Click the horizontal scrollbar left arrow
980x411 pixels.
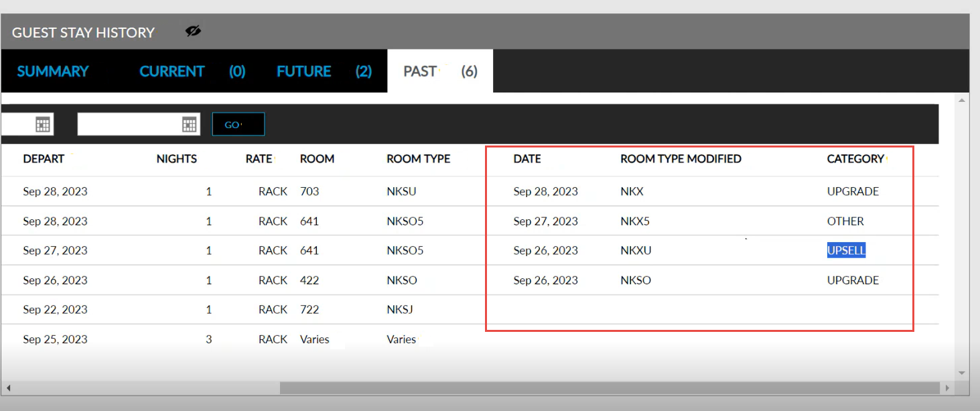pyautogui.click(x=9, y=388)
